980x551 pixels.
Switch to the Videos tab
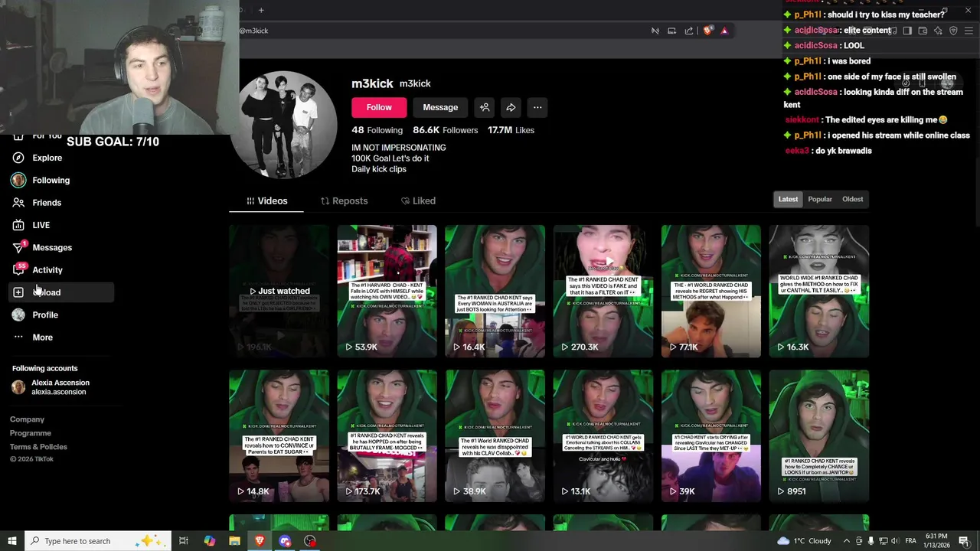pos(266,201)
